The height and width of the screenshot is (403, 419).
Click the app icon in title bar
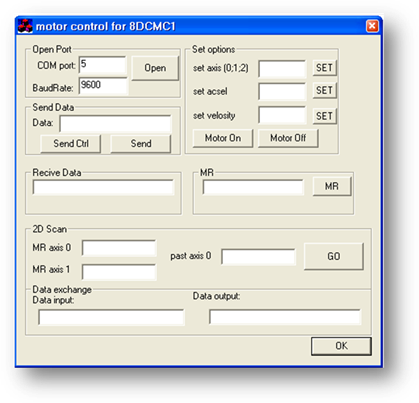(25, 26)
